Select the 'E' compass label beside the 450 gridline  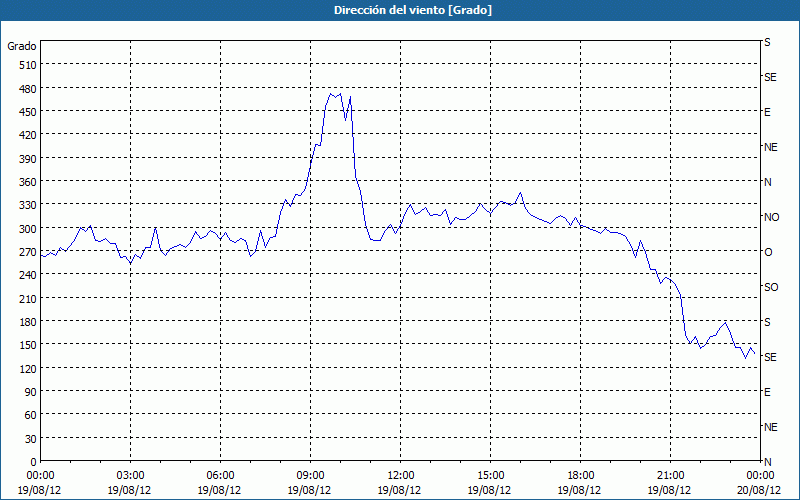(767, 112)
